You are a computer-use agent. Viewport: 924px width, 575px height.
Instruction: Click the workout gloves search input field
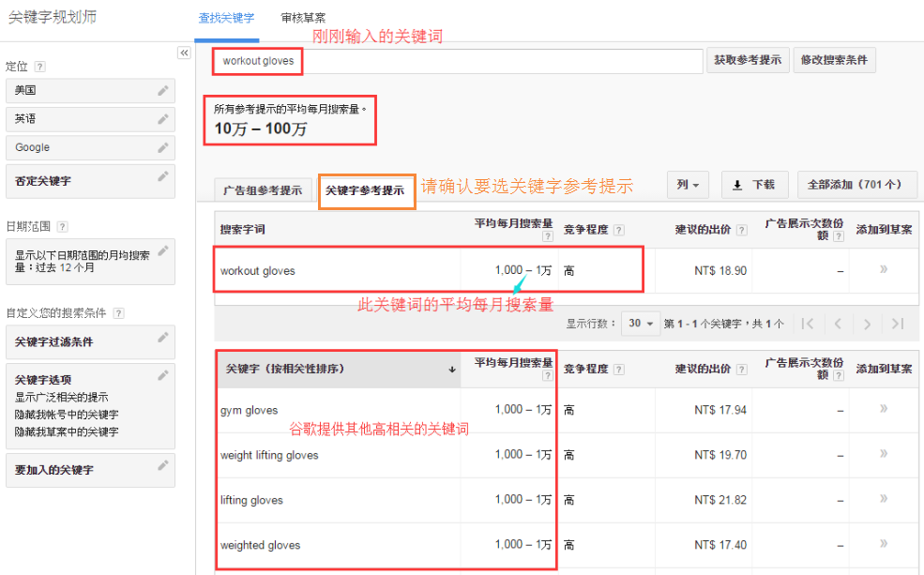[x=457, y=61]
